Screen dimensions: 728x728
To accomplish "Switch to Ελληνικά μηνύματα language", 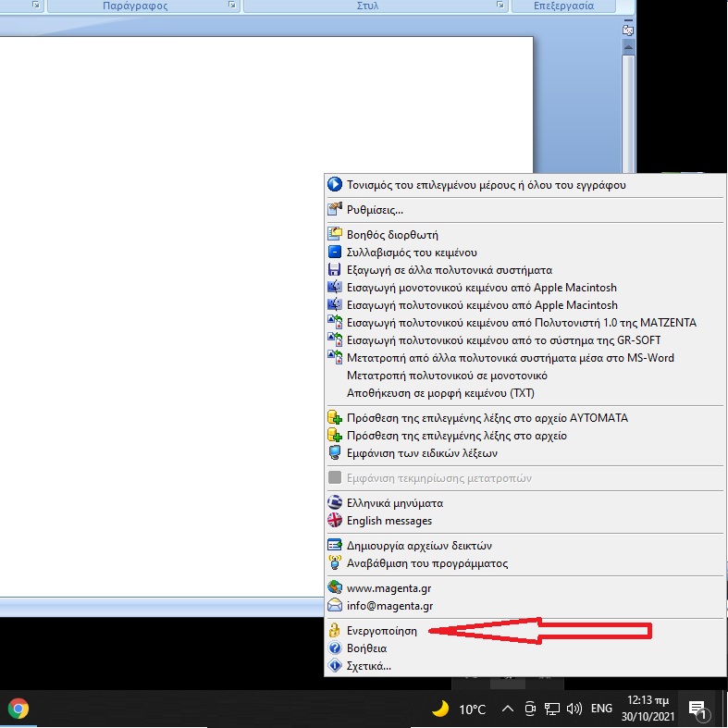I will tap(394, 503).
